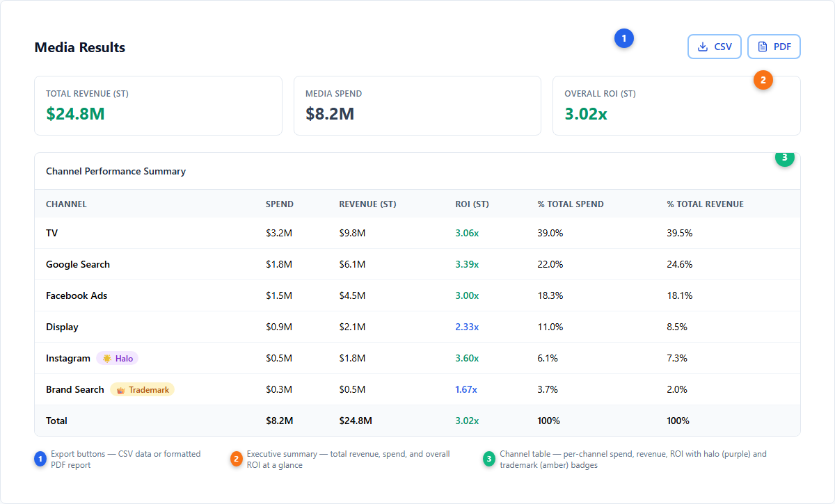Select the $24.8M total revenue card value
835x504 pixels.
tap(75, 113)
